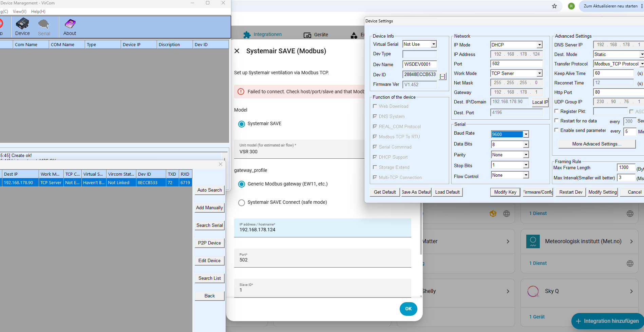Select Generic Modbus gateway radio option

tap(242, 184)
